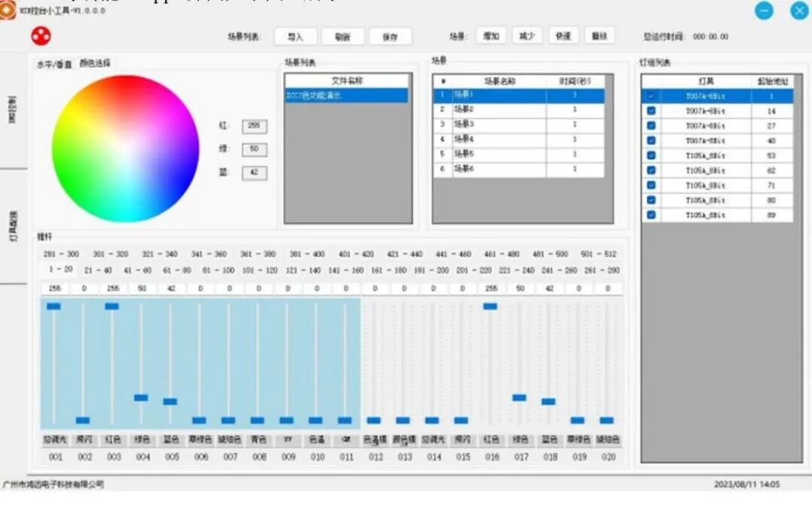This screenshot has height=505, width=812.
Task: Switch to the 颜色选择 tab
Action: 95,63
